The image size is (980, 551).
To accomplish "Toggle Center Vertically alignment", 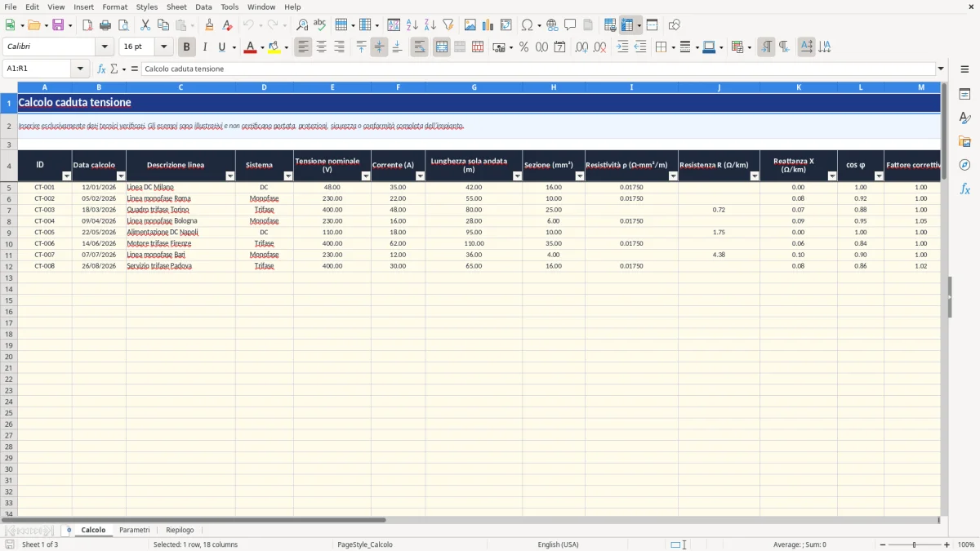I will tap(379, 47).
